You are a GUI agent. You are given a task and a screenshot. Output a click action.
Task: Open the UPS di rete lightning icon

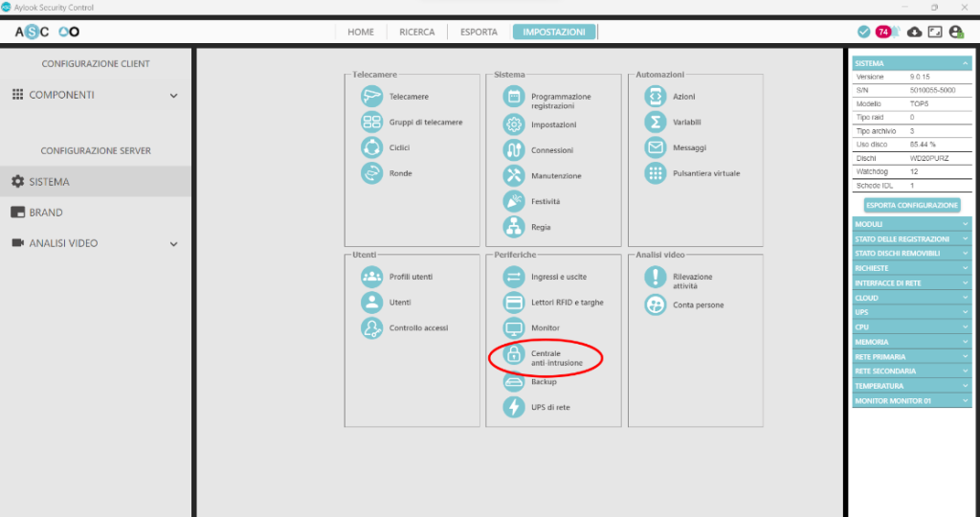[514, 407]
